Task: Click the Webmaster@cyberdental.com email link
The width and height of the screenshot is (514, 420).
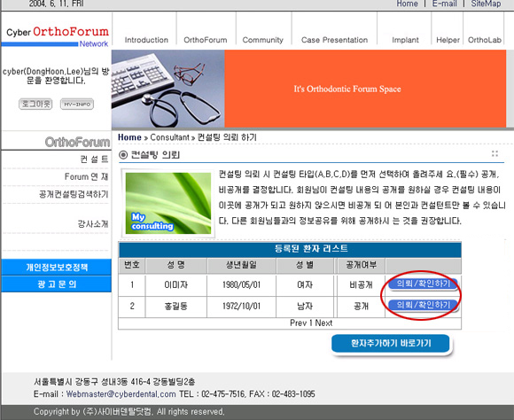Action: coord(121,394)
